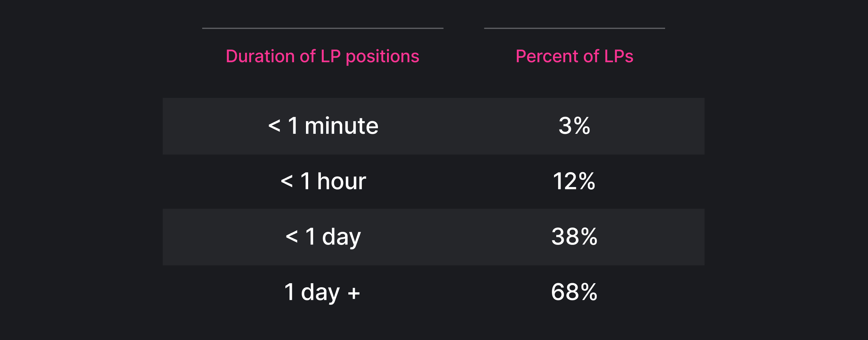This screenshot has width=868, height=340.
Task: Select the '1 day +' duration cell
Action: 322,293
